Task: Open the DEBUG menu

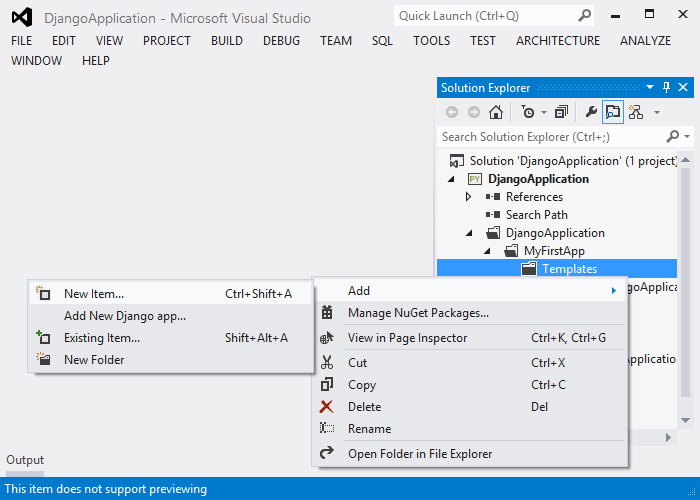Action: (281, 41)
